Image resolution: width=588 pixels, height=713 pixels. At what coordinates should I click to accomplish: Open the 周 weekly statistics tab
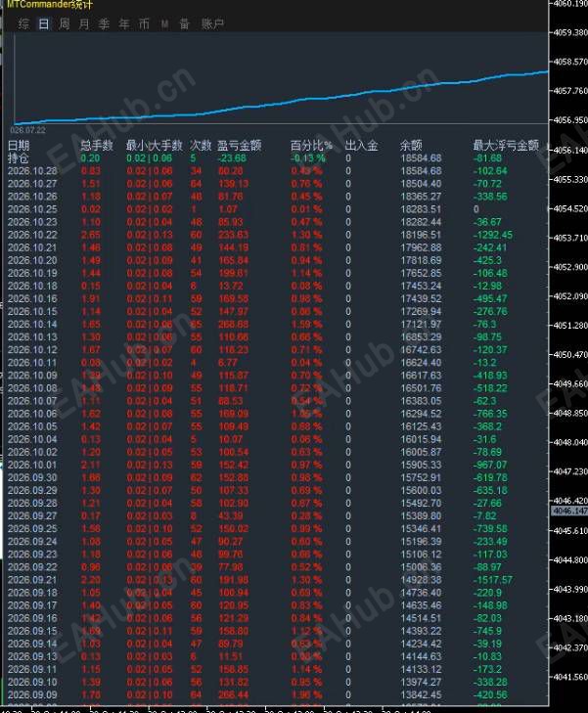point(65,23)
